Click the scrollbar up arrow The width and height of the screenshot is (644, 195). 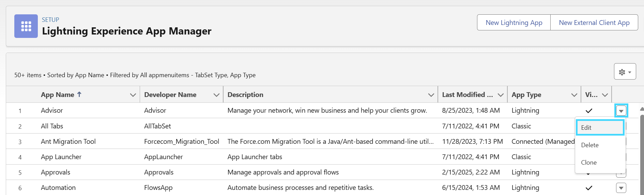(x=642, y=109)
